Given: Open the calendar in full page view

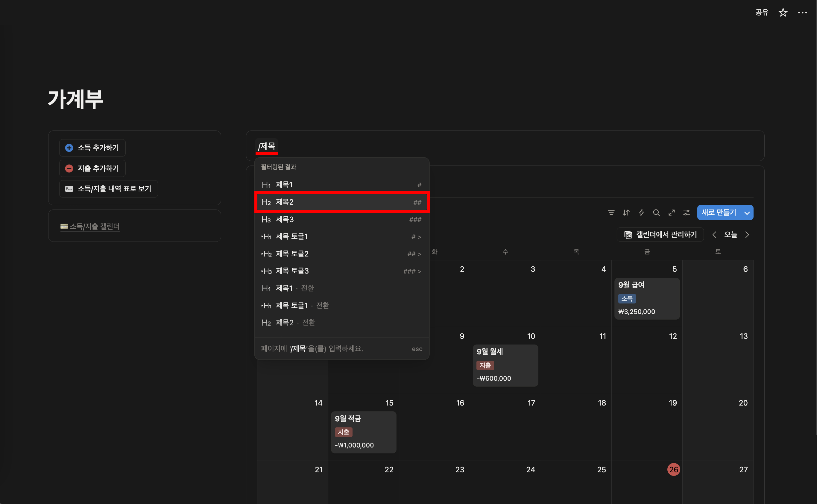Looking at the screenshot, I should coord(671,213).
